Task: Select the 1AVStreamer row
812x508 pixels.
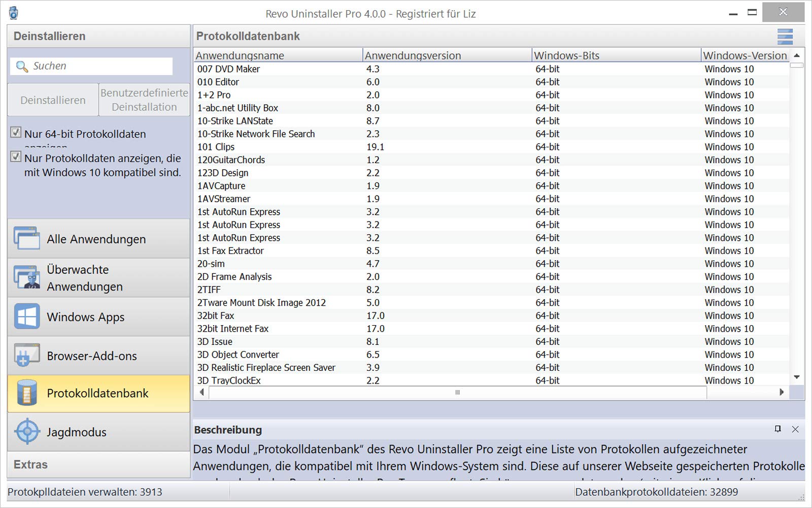Action: 491,199
